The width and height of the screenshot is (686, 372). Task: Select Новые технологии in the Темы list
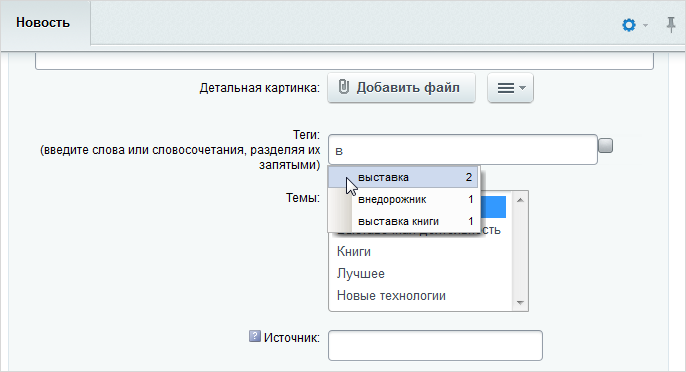tap(391, 295)
